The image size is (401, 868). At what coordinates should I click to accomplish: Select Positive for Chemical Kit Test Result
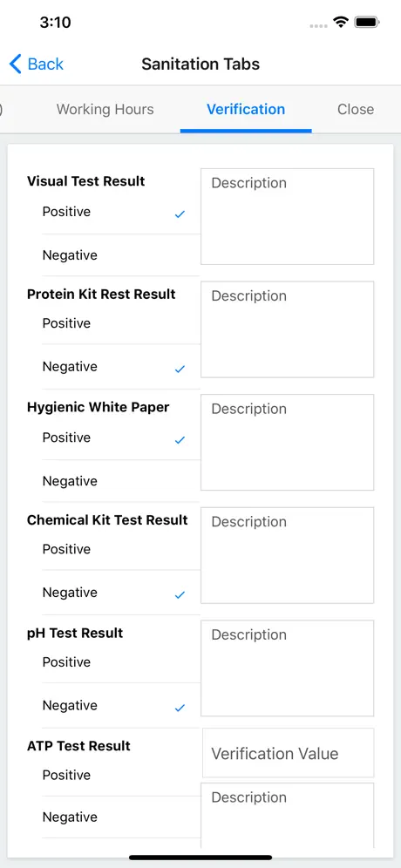point(121,549)
